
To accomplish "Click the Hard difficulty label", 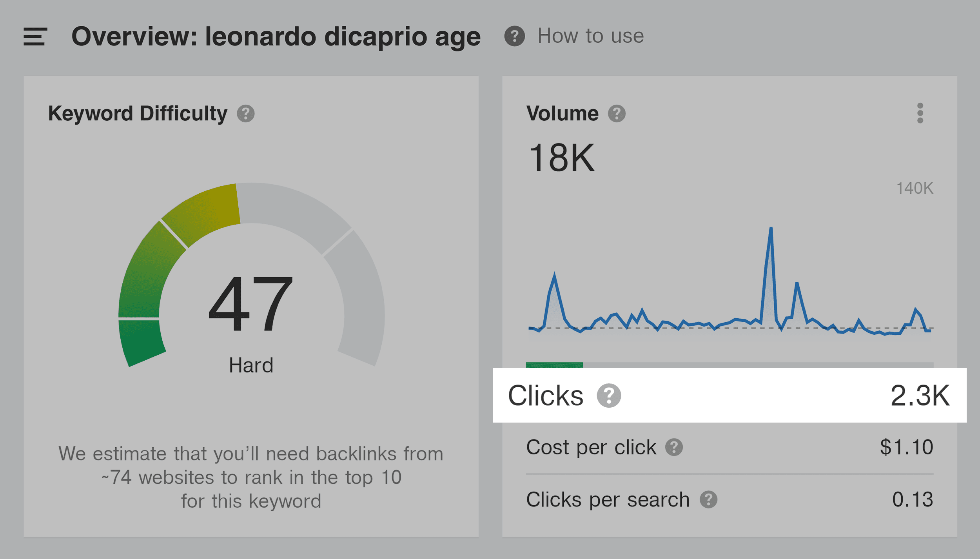I will coord(251,365).
